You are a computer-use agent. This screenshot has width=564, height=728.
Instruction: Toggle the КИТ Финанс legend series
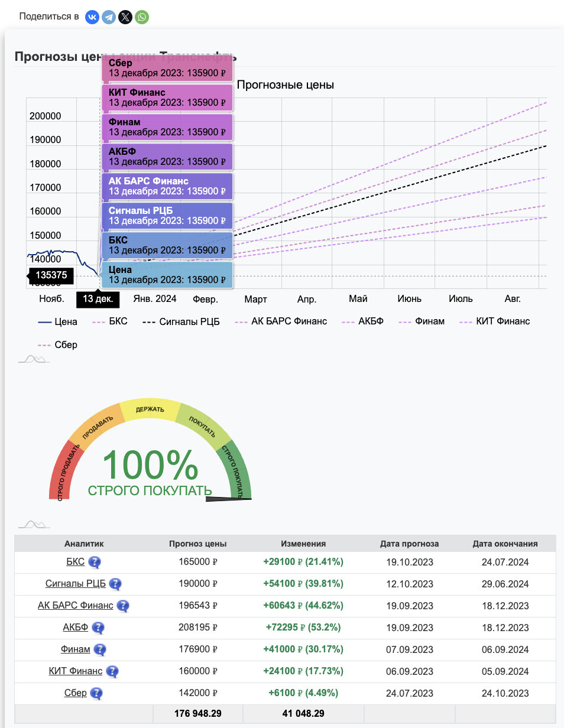[x=495, y=321]
